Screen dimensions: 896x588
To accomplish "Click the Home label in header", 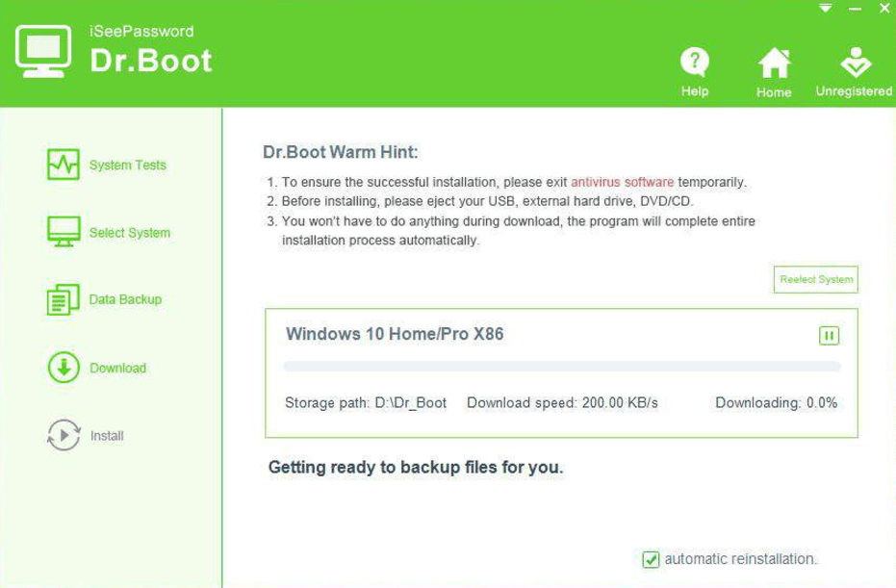I will (x=774, y=92).
